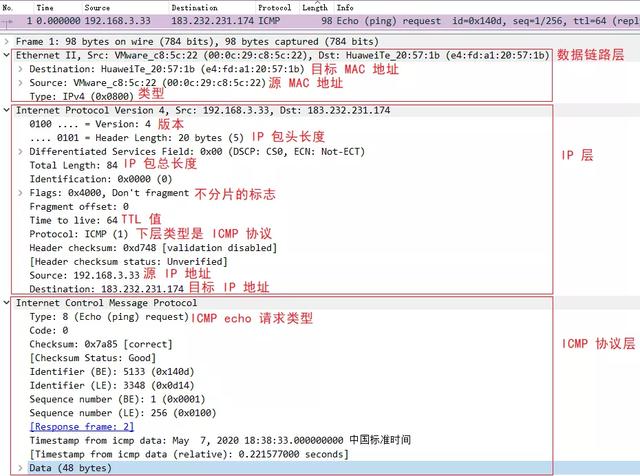Screen dimensions: 640x476
Task: Collapse the Ethernet II section
Action: click(x=8, y=55)
